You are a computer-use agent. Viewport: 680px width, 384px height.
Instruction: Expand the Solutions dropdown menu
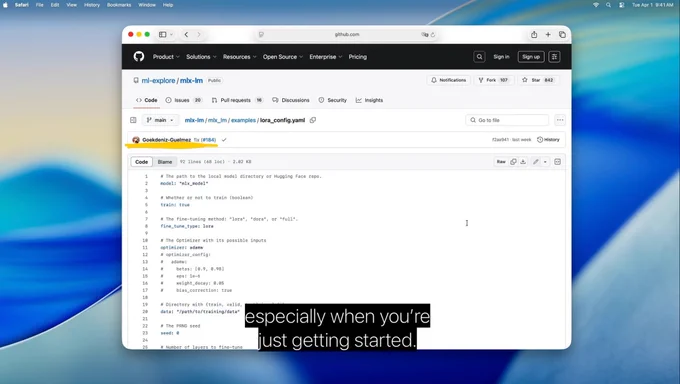pos(201,57)
